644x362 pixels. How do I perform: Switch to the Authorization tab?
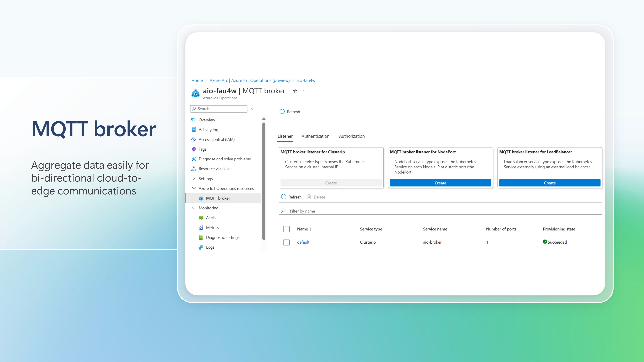pyautogui.click(x=351, y=136)
